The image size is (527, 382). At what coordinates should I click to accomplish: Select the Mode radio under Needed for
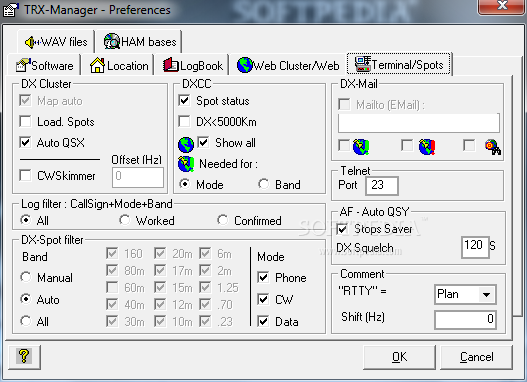184,184
